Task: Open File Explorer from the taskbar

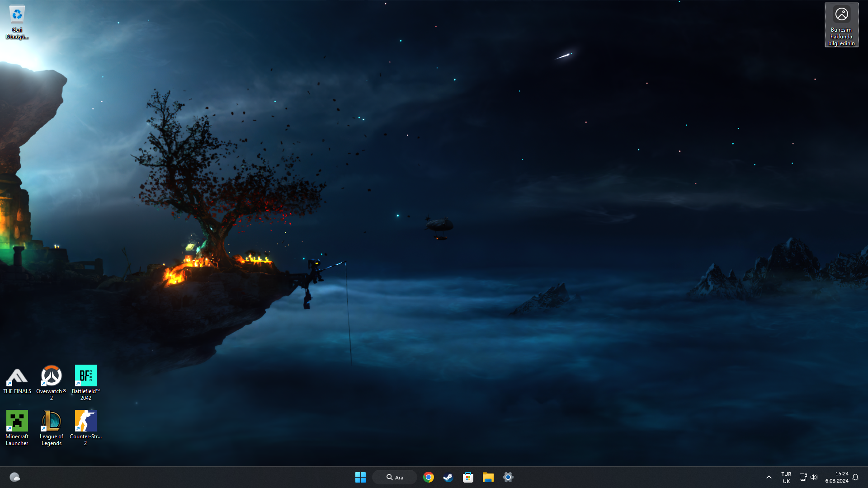Action: click(x=488, y=477)
